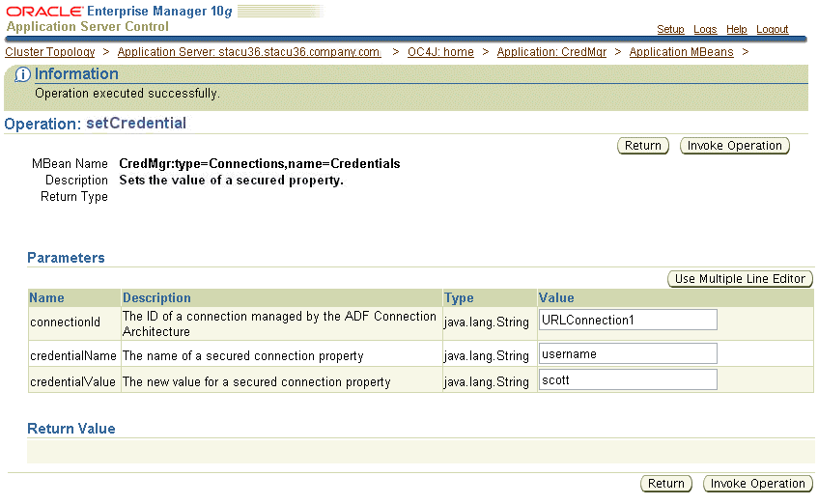Navigate to OC4J: home breadcrumb
The image size is (818, 504).
(x=440, y=52)
